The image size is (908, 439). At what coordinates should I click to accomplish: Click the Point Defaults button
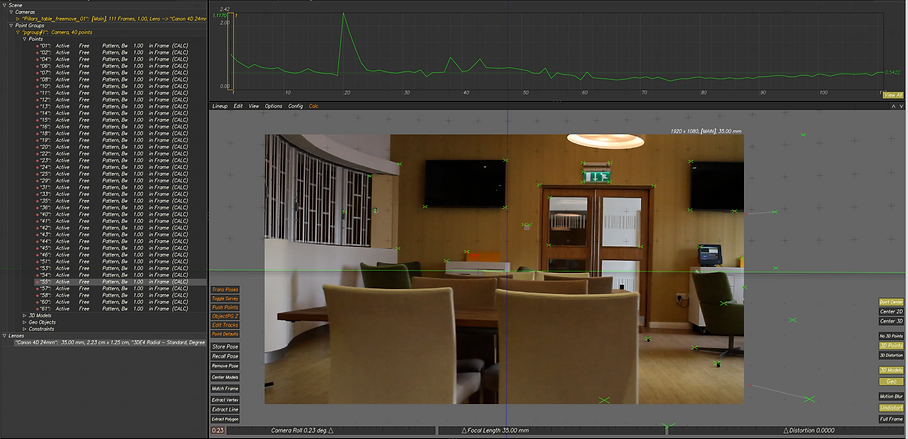point(225,334)
